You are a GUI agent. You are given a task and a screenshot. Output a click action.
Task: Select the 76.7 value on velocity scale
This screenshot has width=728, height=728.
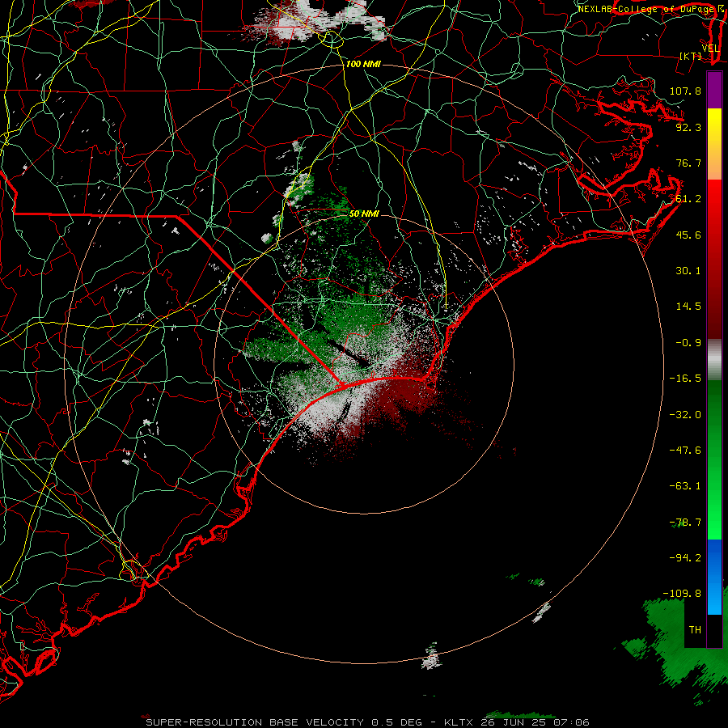tap(688, 163)
